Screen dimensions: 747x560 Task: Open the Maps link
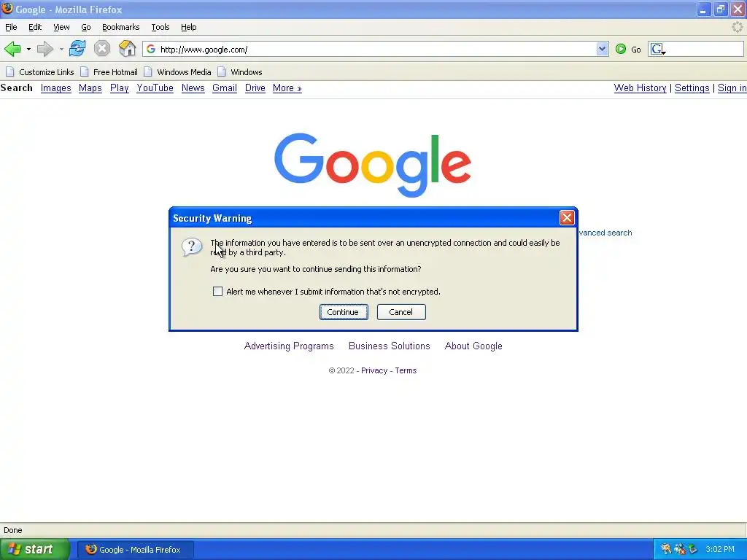click(x=90, y=88)
